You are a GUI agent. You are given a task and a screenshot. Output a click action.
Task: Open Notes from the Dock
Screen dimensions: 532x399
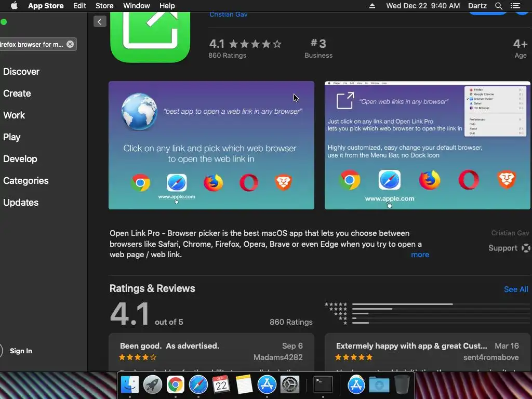click(x=244, y=385)
